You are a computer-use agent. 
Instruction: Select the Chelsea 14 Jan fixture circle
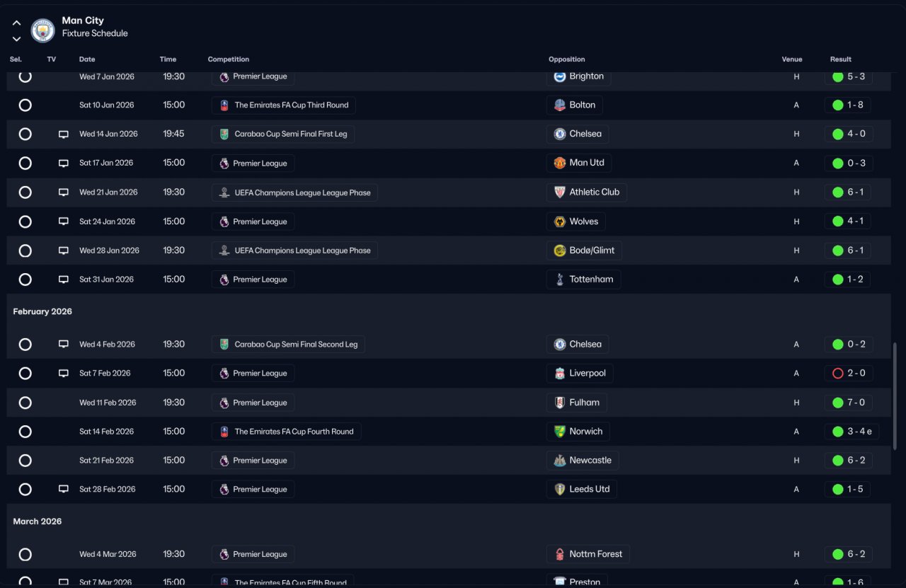tap(25, 134)
